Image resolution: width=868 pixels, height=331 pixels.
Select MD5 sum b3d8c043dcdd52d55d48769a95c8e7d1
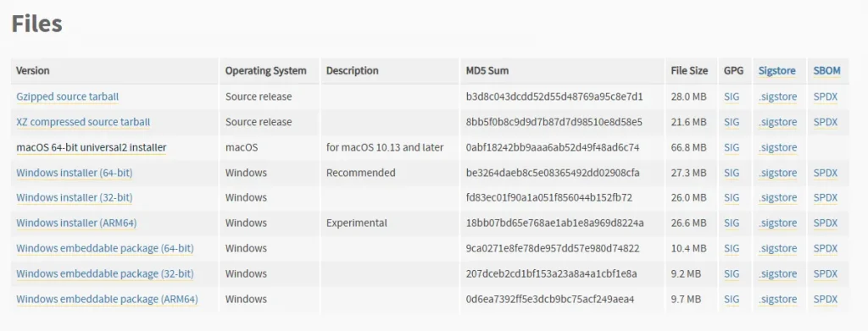[554, 97]
